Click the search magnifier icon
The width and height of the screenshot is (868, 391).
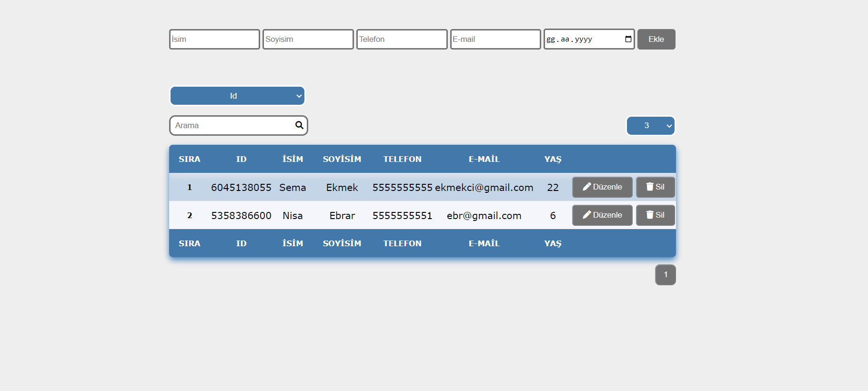pos(299,125)
